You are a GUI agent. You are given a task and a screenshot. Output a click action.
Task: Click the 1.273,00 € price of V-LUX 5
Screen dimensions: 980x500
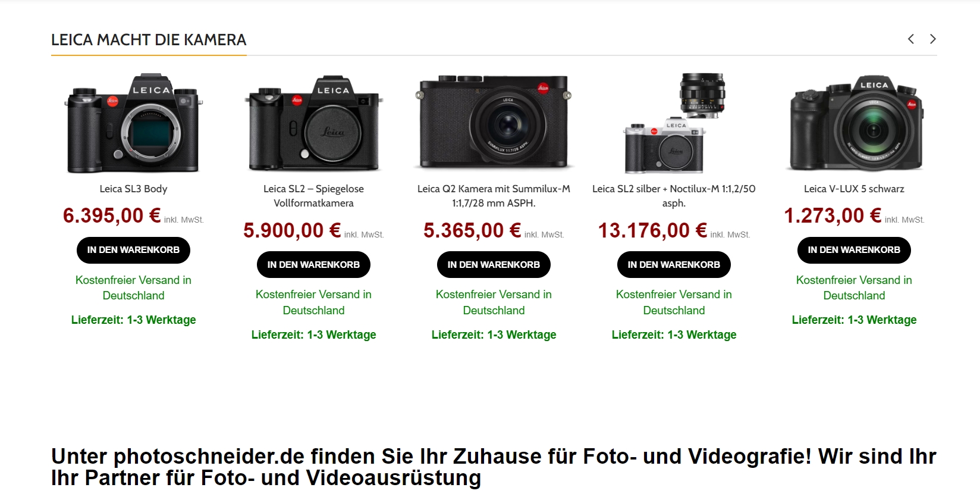click(x=833, y=215)
